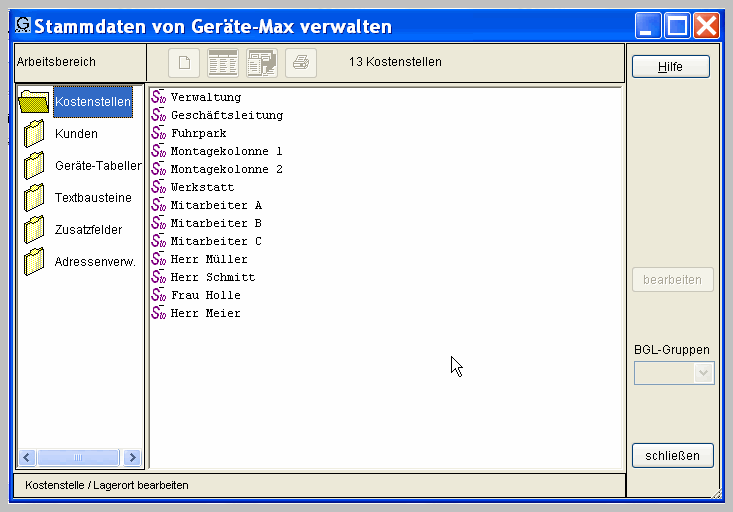Select Montagekolonne 2 in the list
This screenshot has height=512, width=733.
[226, 169]
